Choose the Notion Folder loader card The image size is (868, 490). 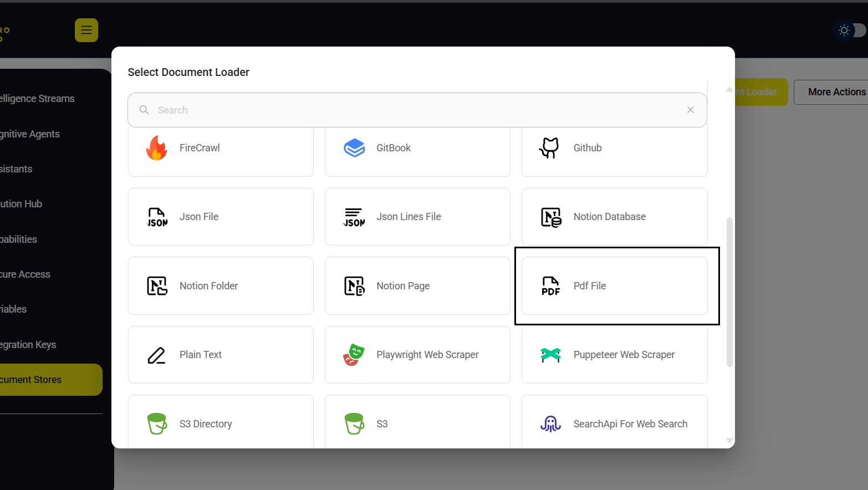coord(221,286)
